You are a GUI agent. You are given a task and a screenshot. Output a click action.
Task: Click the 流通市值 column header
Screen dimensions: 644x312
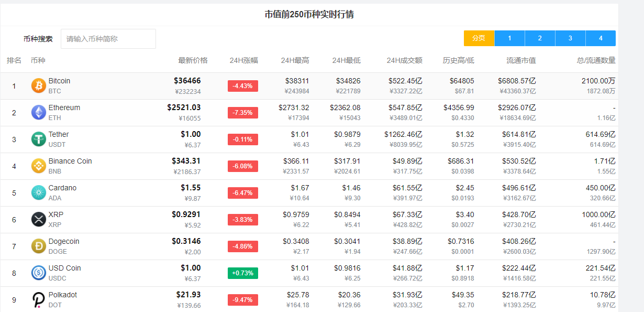click(x=521, y=60)
